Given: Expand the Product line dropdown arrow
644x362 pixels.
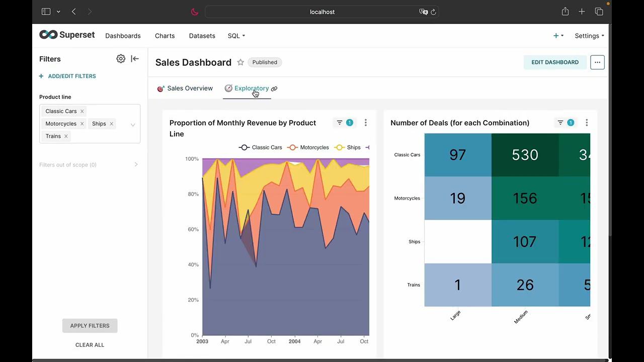Looking at the screenshot, I should (x=133, y=124).
